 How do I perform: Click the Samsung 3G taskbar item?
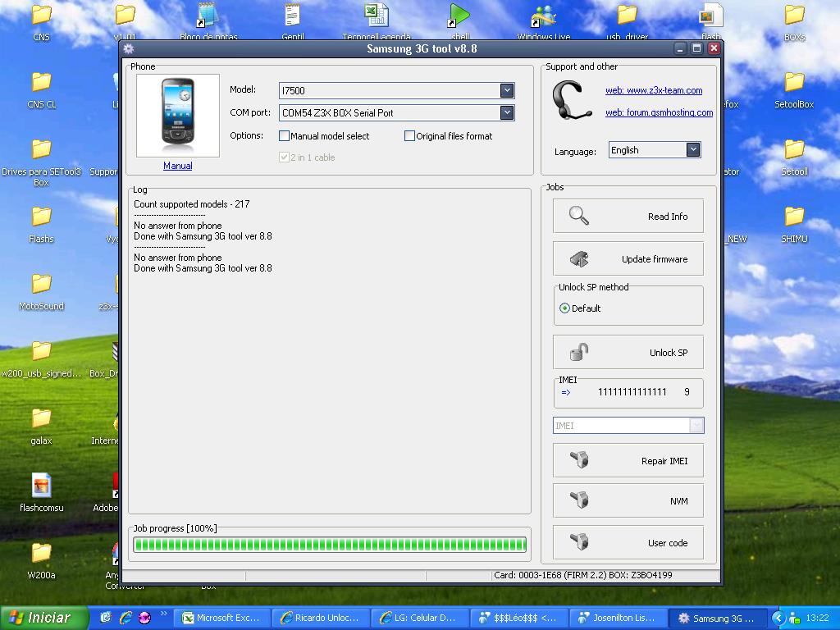pyautogui.click(x=716, y=618)
